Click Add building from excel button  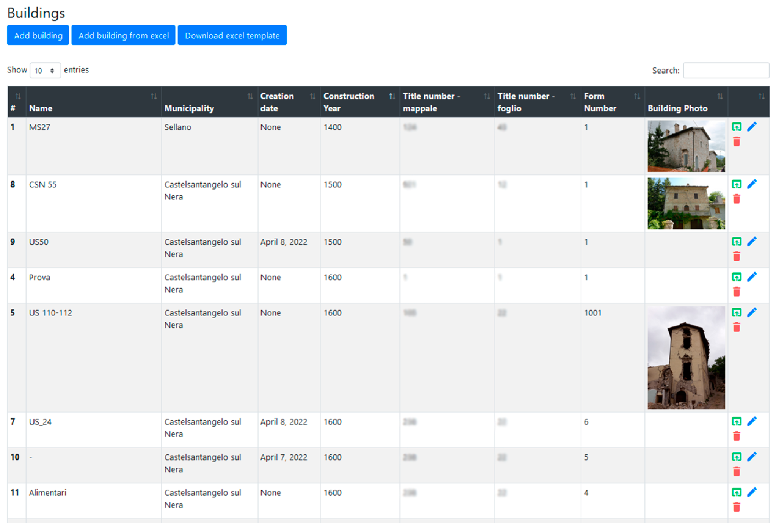123,35
